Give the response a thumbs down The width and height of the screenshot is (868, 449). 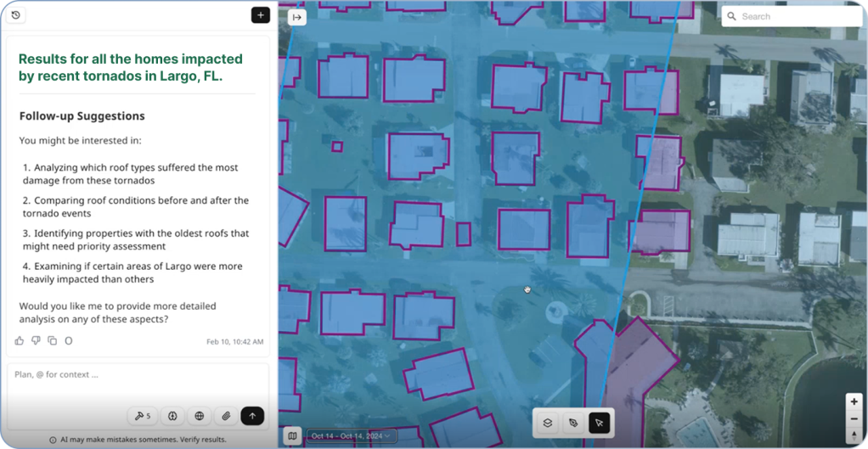pyautogui.click(x=36, y=341)
